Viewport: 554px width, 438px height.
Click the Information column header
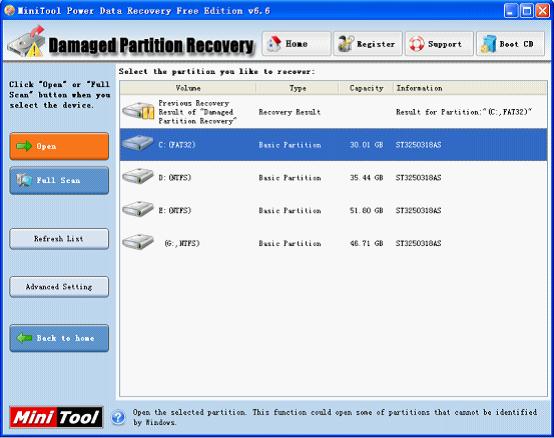click(x=470, y=88)
